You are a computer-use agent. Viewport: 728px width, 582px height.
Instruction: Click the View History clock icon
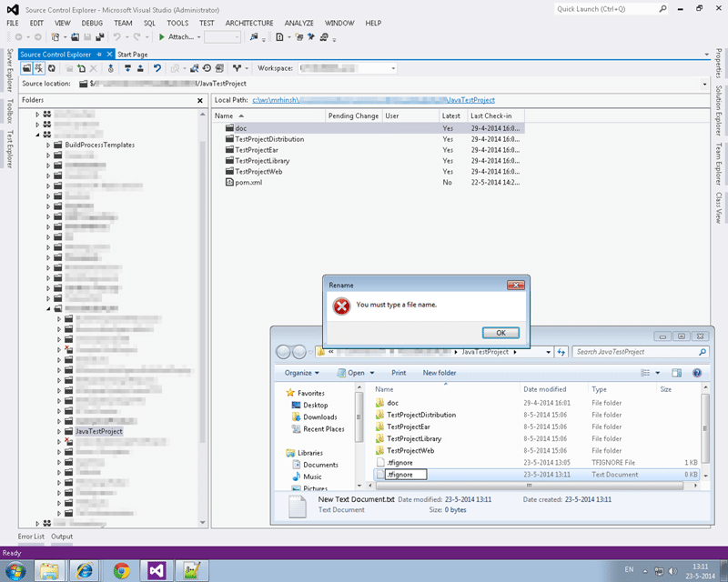pos(207,68)
